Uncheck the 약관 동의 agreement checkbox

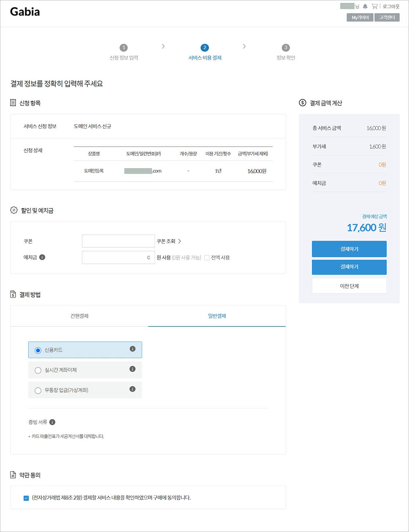[x=25, y=498]
